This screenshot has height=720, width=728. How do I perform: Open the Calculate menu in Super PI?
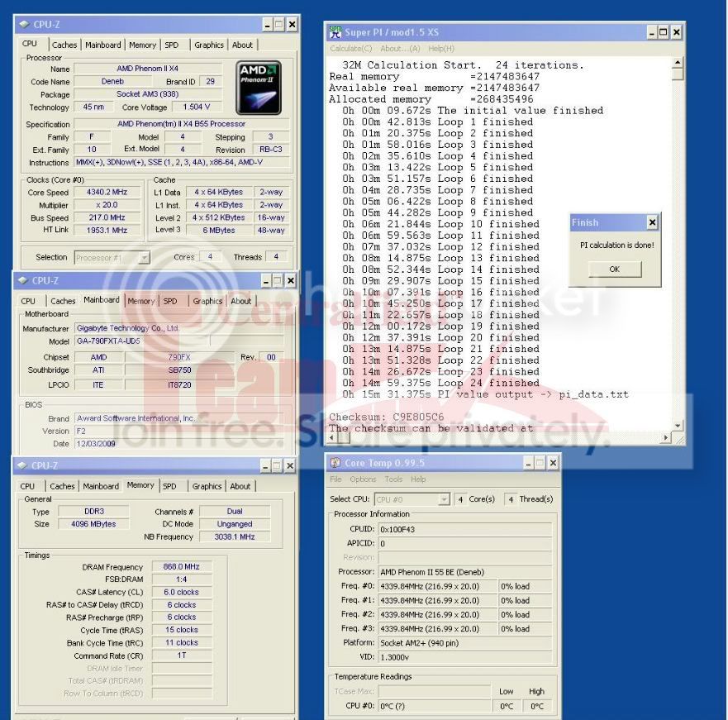point(352,49)
